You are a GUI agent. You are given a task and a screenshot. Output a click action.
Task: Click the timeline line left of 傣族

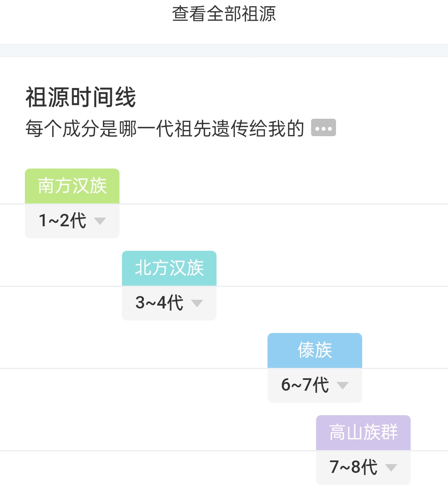click(134, 368)
